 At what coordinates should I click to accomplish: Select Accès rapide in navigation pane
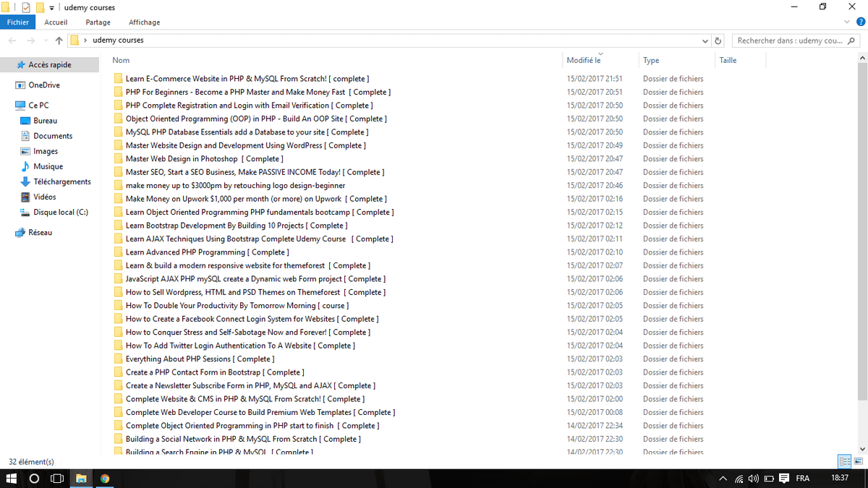point(49,64)
